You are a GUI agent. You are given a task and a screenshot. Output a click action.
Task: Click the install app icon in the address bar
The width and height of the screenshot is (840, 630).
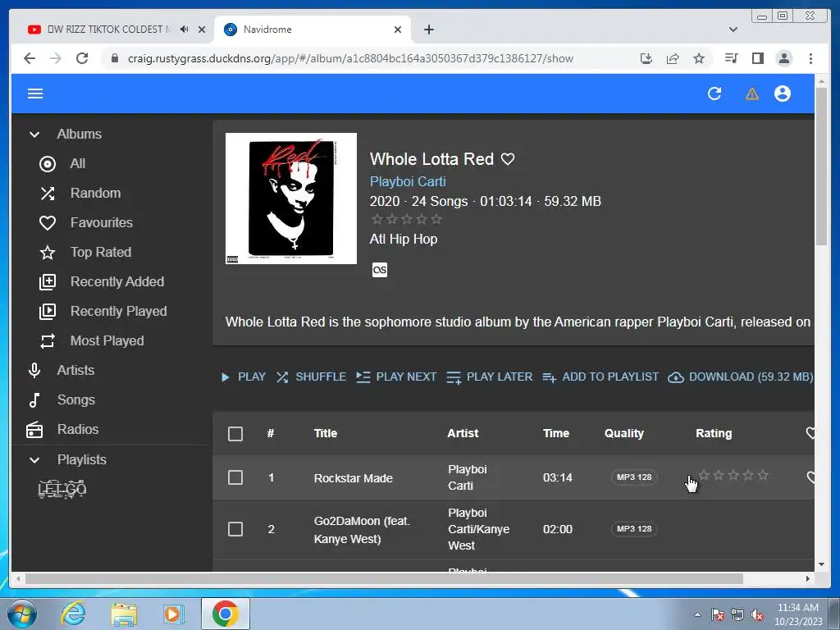coord(646,58)
